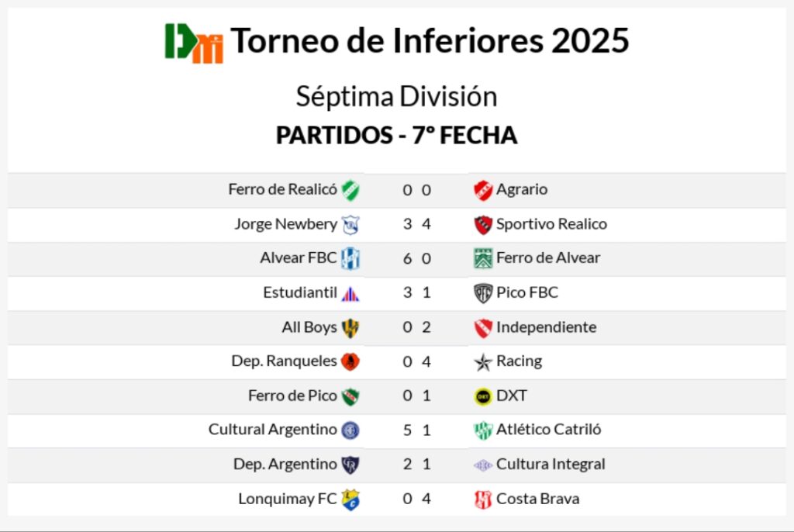Open the Estudiantil team link
Image resolution: width=794 pixels, height=532 pixels.
pyautogui.click(x=299, y=293)
